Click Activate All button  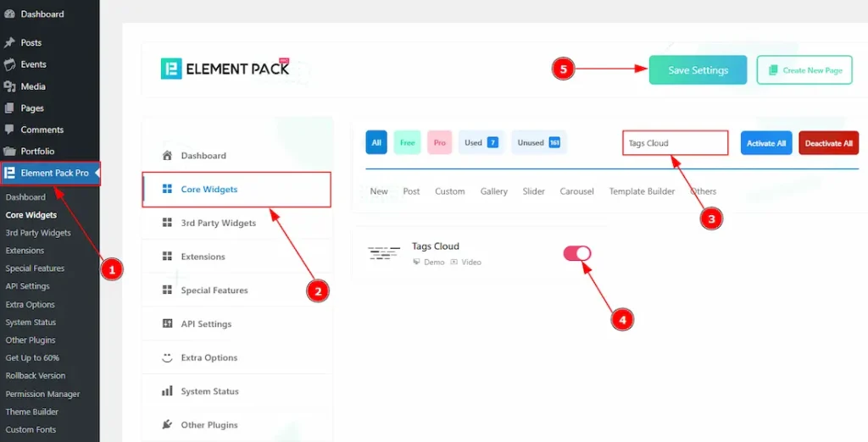click(766, 143)
